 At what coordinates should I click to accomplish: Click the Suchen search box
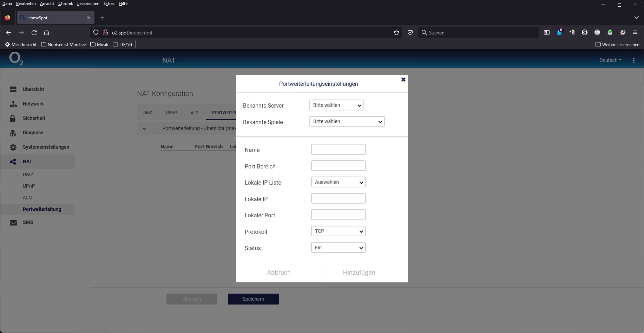(478, 33)
